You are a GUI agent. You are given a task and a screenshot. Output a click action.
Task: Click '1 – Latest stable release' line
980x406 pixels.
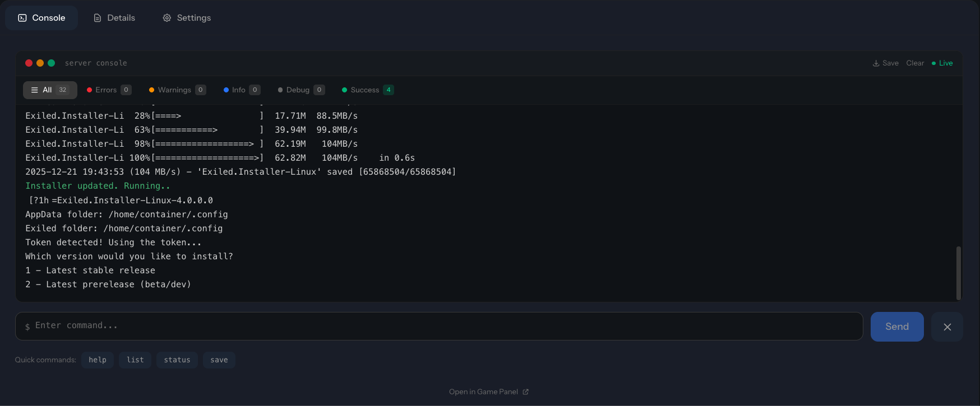coord(90,270)
